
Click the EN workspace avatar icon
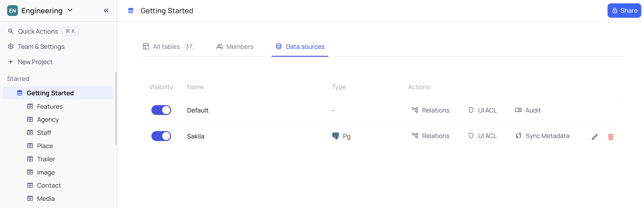pyautogui.click(x=12, y=11)
